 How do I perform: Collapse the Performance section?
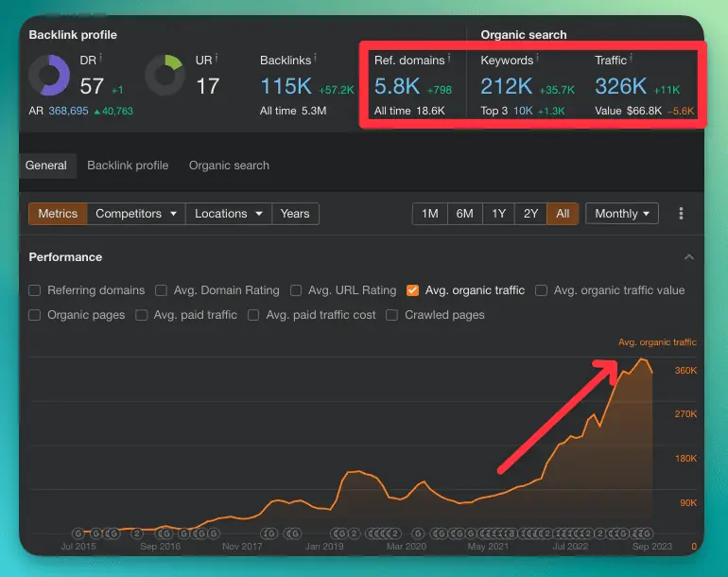pos(689,257)
